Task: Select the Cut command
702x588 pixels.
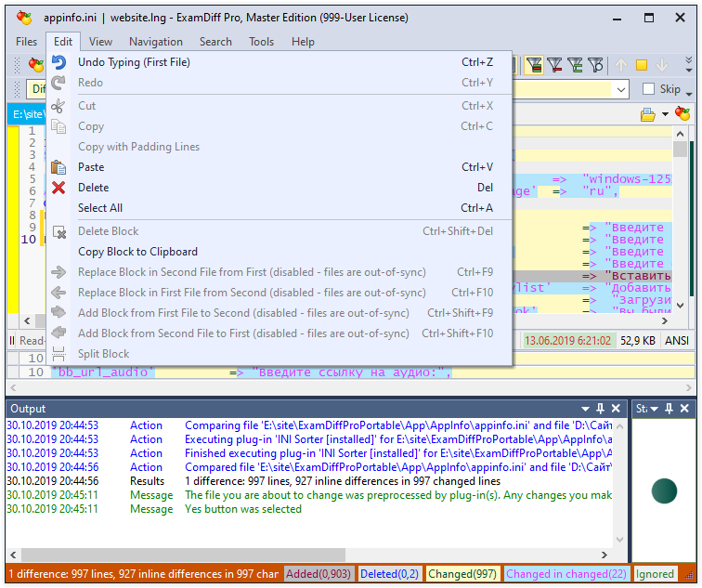Action: 279,106
